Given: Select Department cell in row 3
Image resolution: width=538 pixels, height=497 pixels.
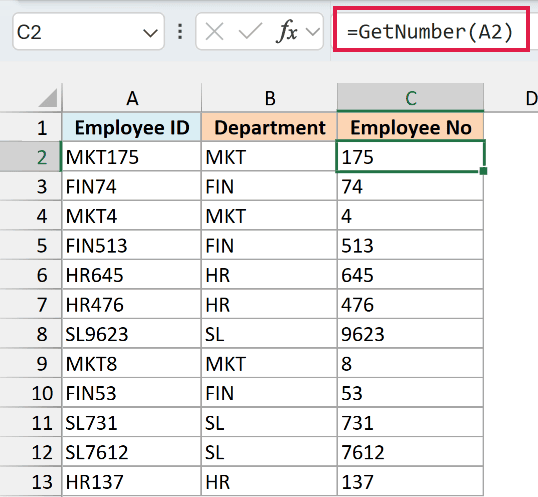Looking at the screenshot, I should [x=270, y=186].
